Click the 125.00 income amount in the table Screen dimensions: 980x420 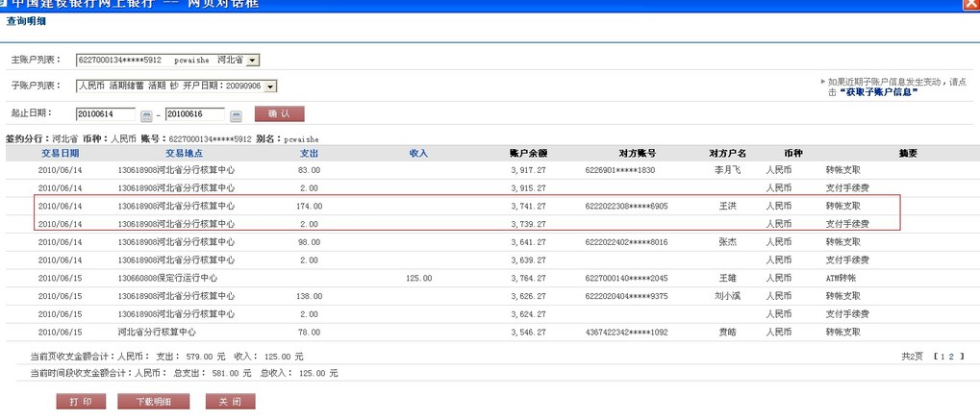418,279
